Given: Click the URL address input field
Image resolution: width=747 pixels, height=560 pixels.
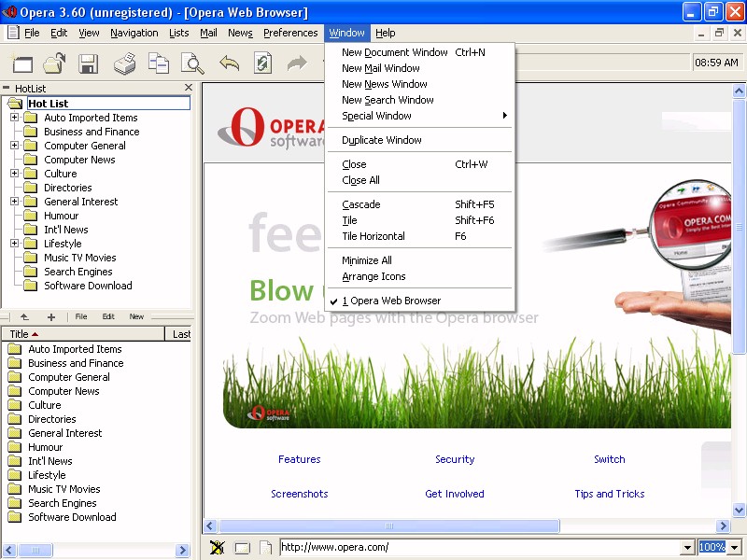Looking at the screenshot, I should click(x=481, y=548).
